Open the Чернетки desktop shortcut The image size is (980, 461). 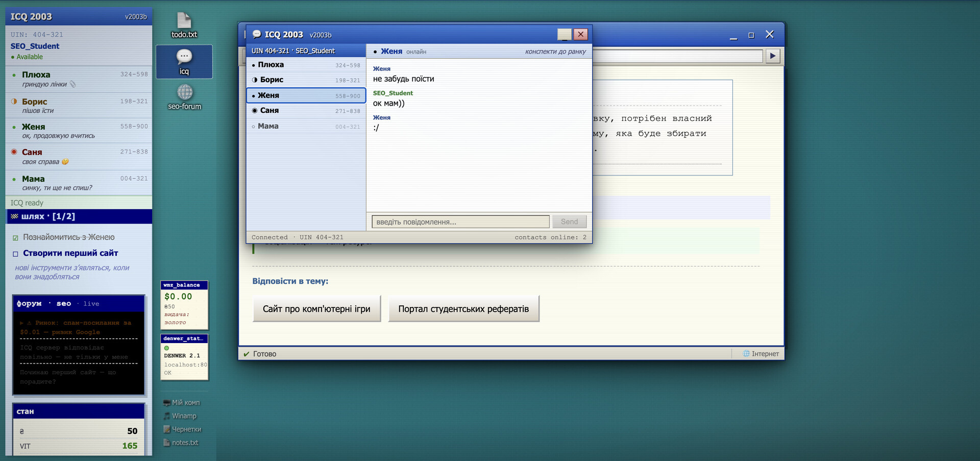tap(182, 429)
